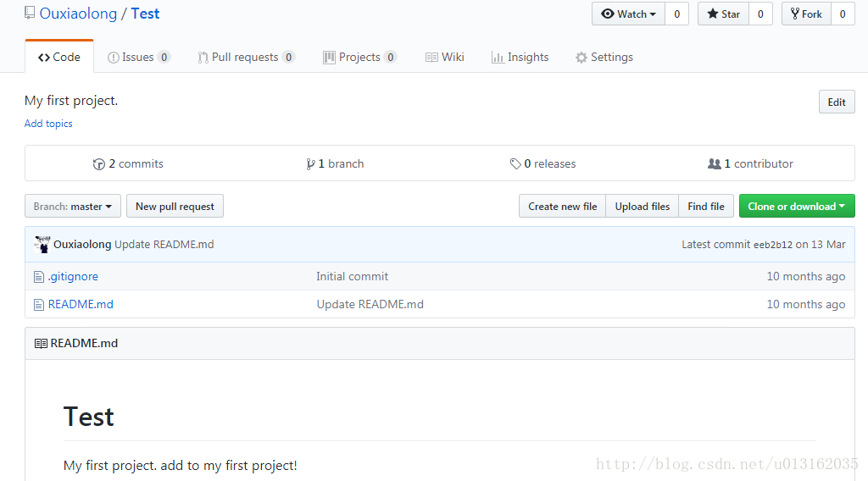Expand the Clone or download dropdown
The image size is (868, 481).
797,207
